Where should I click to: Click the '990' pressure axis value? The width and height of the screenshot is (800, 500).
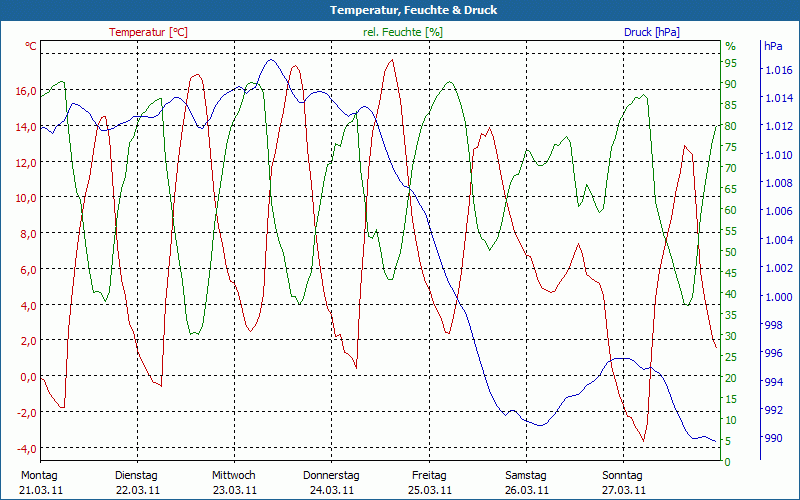(x=775, y=438)
